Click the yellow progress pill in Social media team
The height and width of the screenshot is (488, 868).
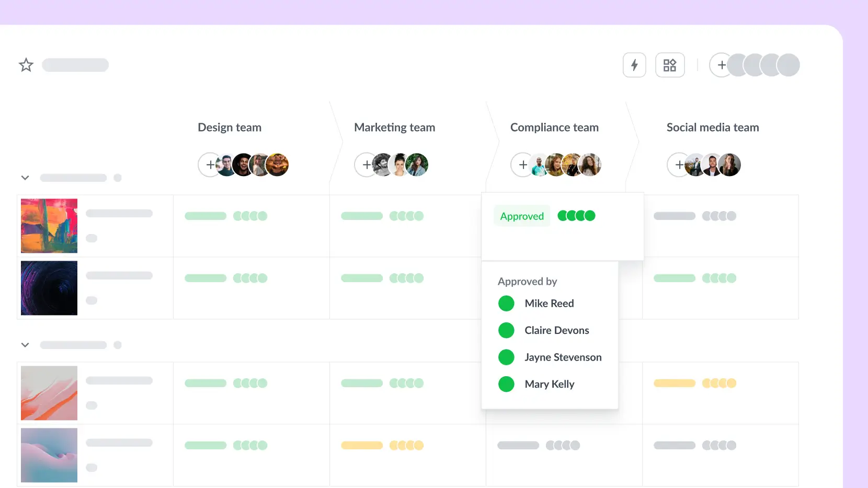(674, 383)
